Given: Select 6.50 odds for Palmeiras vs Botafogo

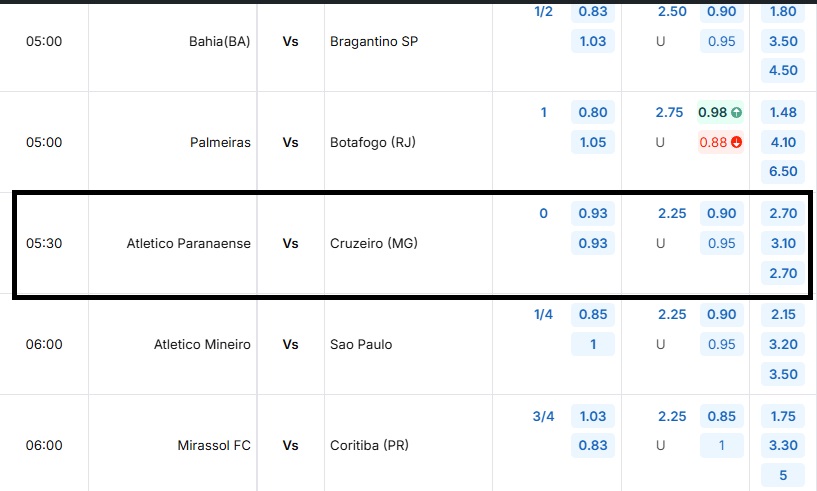Looking at the screenshot, I should (783, 171).
